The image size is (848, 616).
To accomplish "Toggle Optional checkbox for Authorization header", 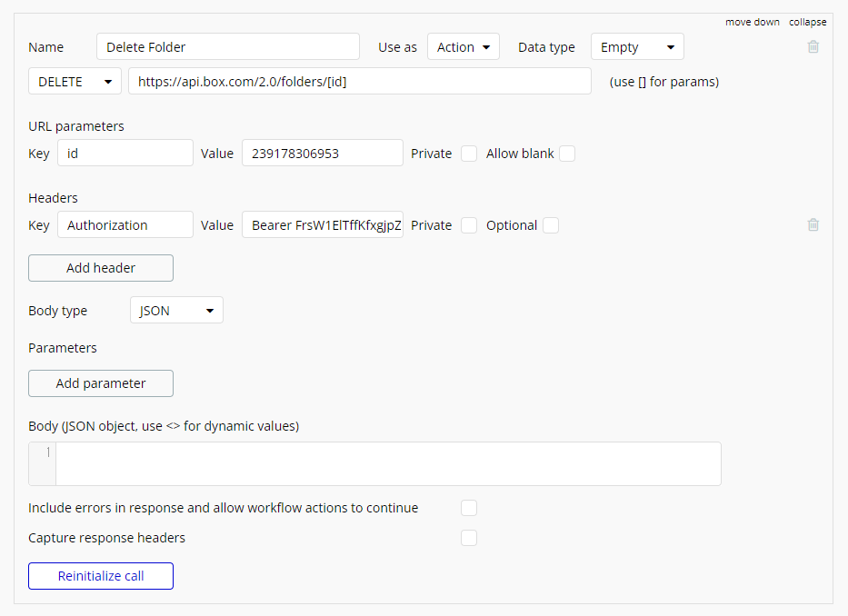I will [551, 225].
